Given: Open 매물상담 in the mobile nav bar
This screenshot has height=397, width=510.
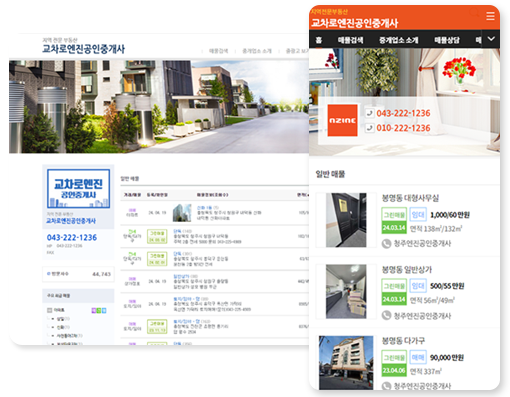Looking at the screenshot, I should tap(447, 40).
